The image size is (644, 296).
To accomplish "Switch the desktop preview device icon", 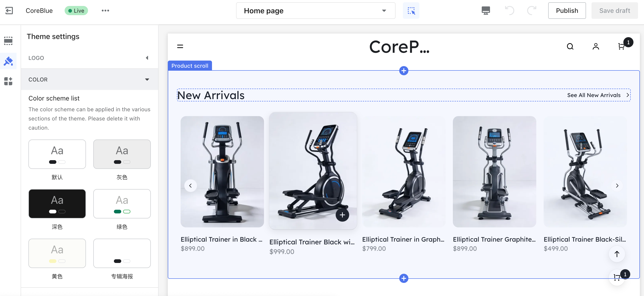I will point(485,11).
